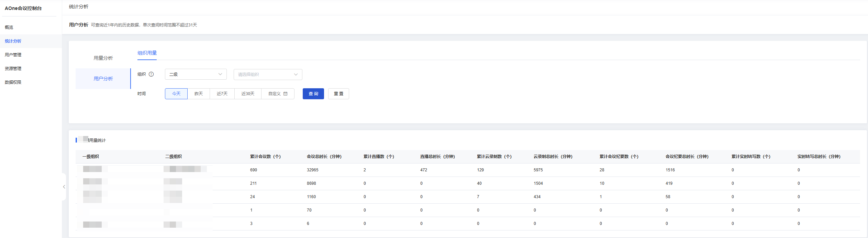
Task: Open 用户管理 from the sidebar
Action: pos(13,55)
